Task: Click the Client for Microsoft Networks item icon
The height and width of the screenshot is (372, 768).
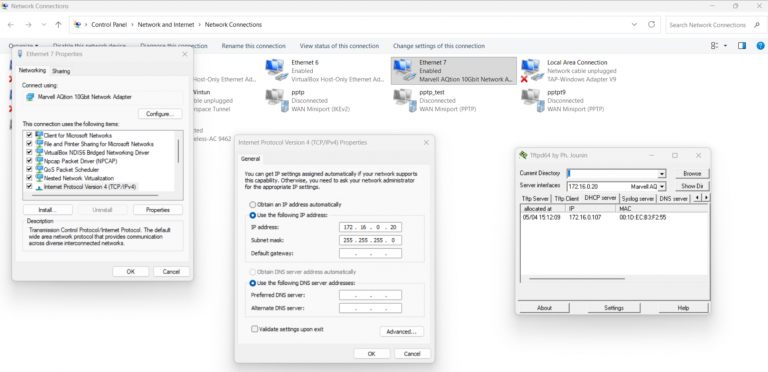Action: point(39,135)
